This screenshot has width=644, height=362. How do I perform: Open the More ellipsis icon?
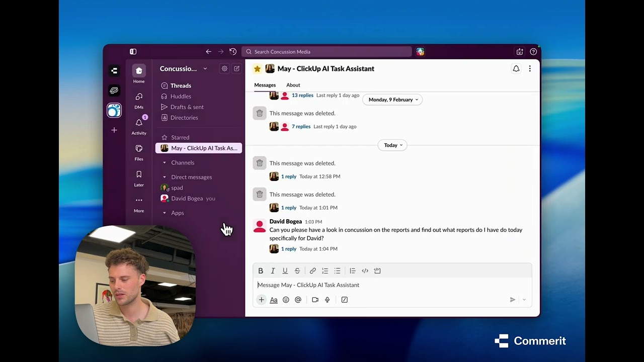pos(139,204)
